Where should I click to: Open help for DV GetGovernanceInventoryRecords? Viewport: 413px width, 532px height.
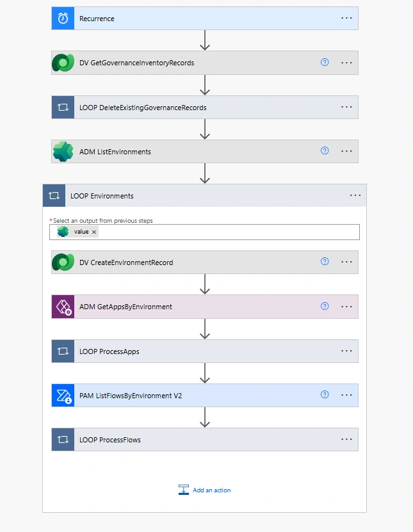pos(325,62)
